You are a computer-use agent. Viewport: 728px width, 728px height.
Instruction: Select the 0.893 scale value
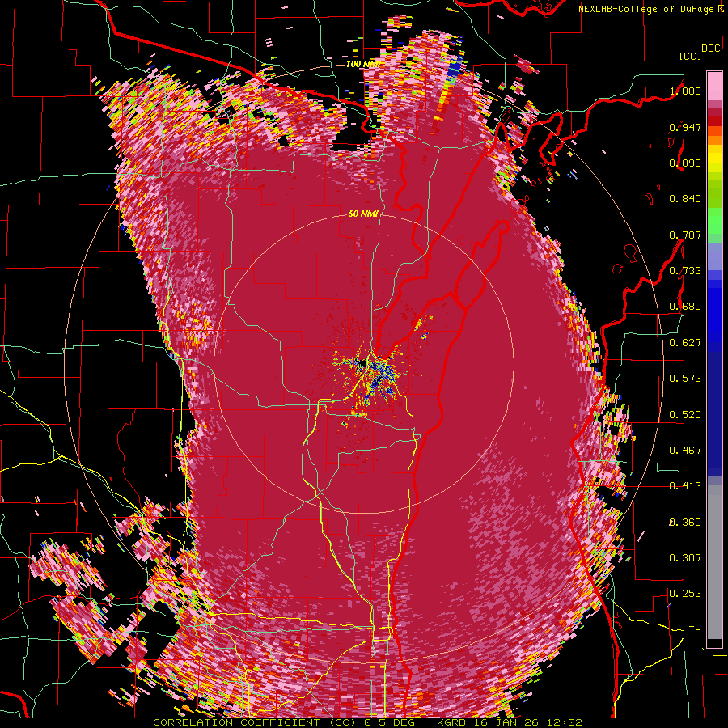click(x=685, y=163)
